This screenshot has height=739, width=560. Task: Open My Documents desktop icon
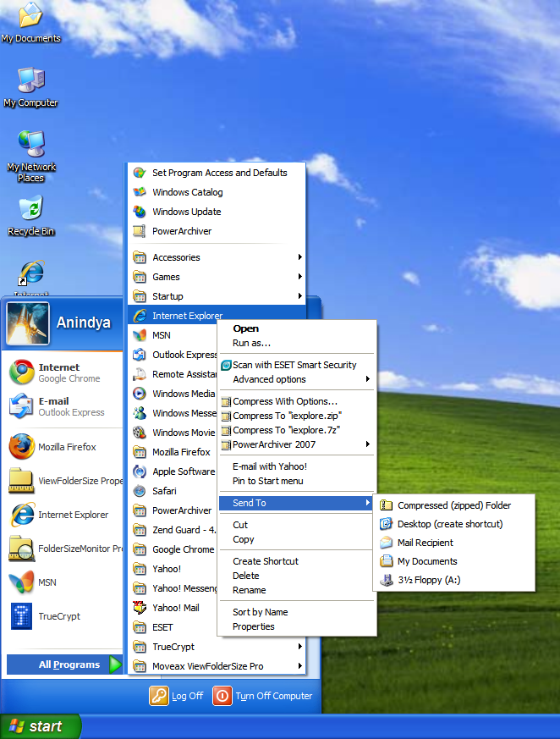click(x=30, y=23)
